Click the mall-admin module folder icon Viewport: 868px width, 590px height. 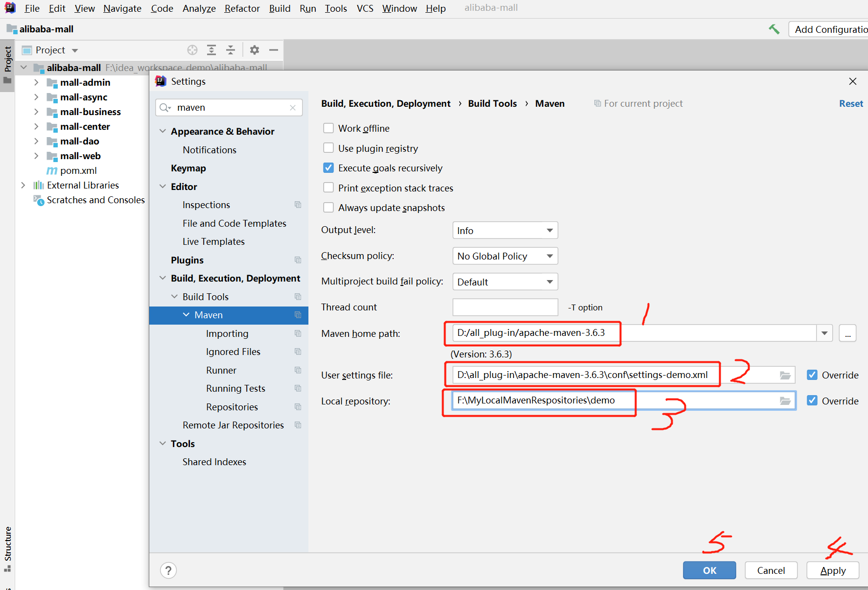(52, 82)
